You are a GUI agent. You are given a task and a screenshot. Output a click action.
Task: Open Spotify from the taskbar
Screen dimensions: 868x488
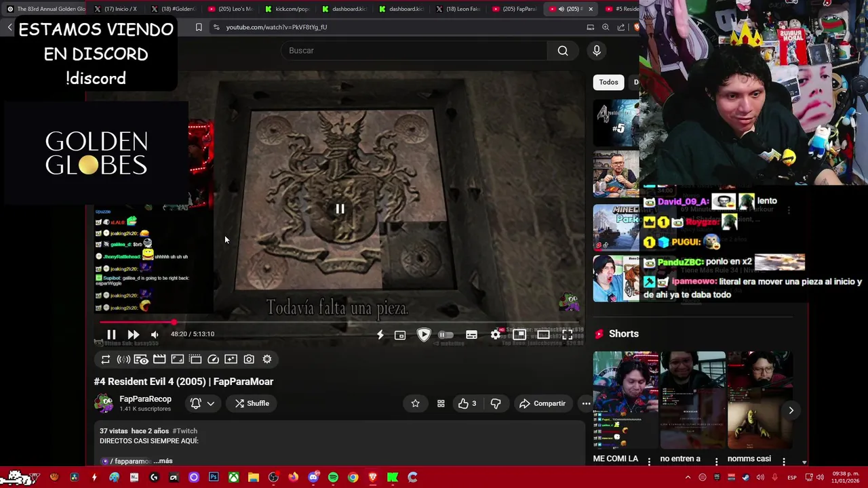coord(333,478)
